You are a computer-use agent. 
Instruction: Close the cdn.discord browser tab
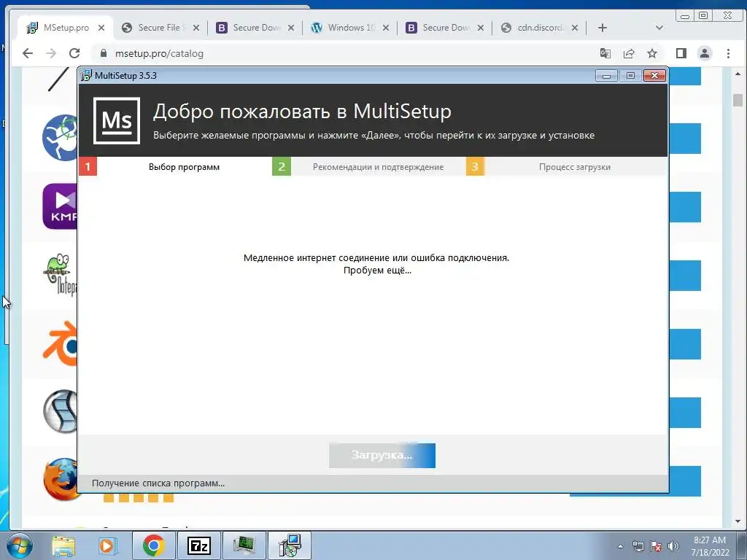pos(575,28)
